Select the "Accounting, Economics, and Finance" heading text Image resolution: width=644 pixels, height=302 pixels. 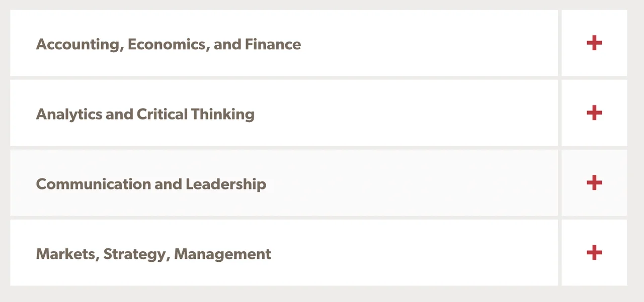[x=168, y=44]
